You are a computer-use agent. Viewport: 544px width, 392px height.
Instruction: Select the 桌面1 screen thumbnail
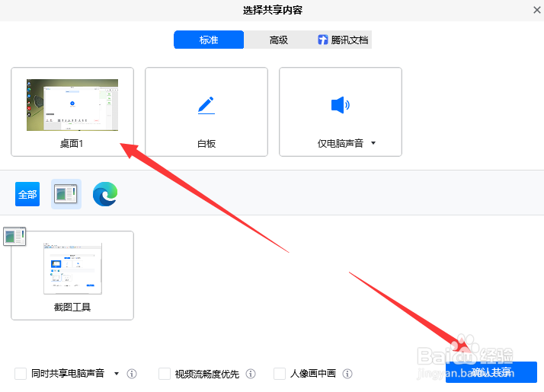coord(72,105)
